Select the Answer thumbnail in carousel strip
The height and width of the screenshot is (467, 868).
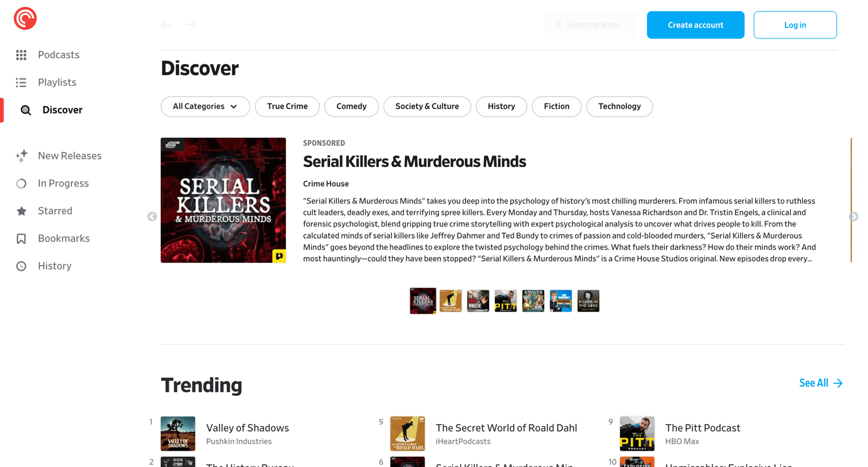click(533, 301)
